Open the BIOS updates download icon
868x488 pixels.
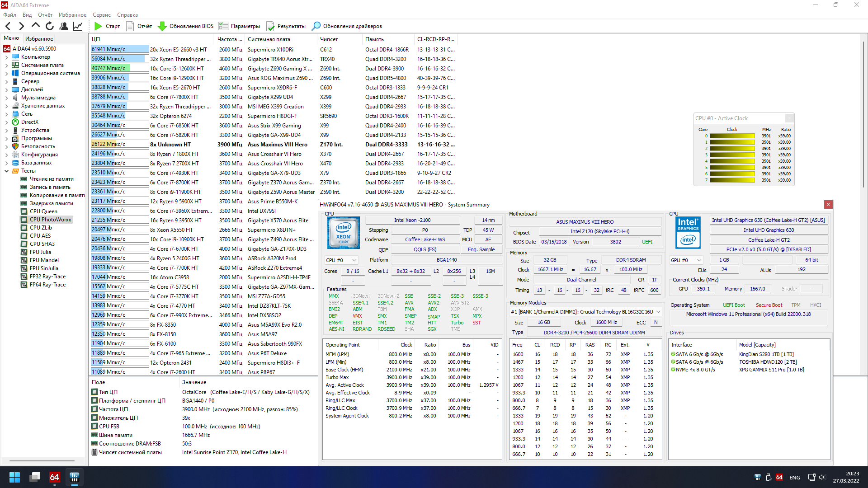click(x=162, y=26)
